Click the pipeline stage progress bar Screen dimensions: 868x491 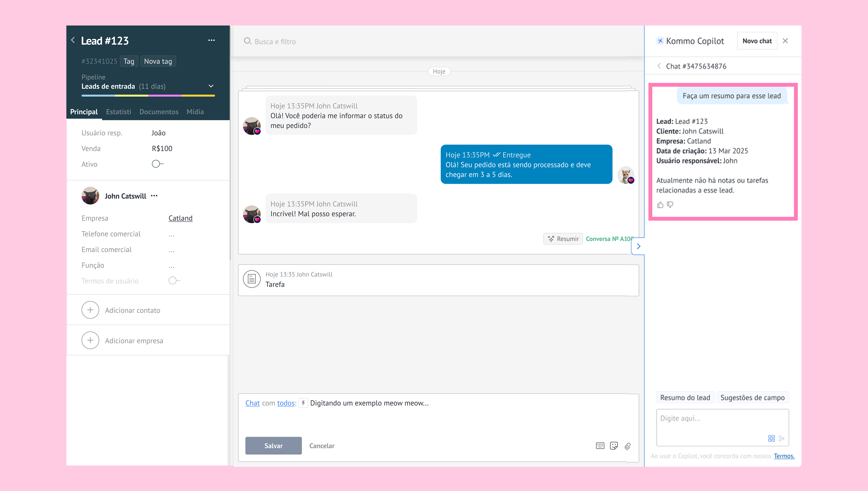pos(148,96)
